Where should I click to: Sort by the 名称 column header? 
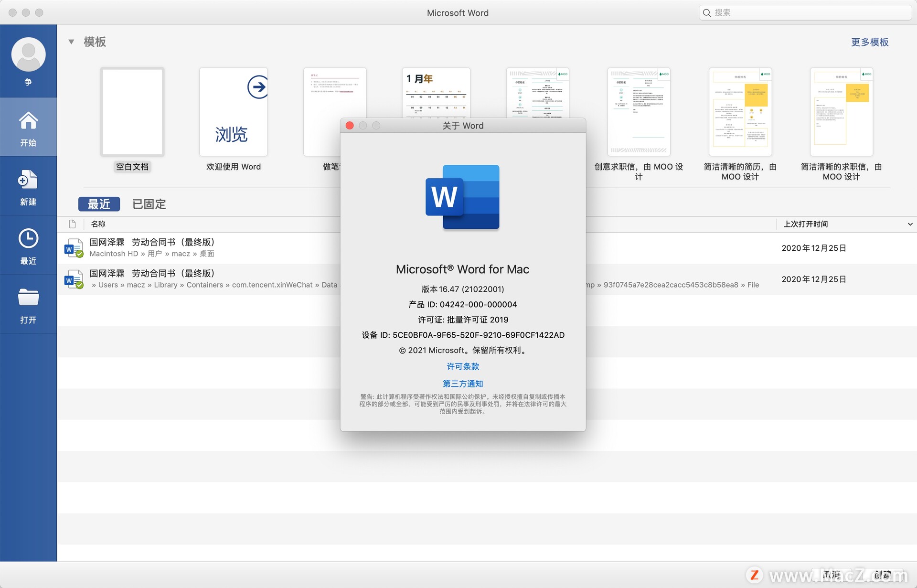click(98, 224)
